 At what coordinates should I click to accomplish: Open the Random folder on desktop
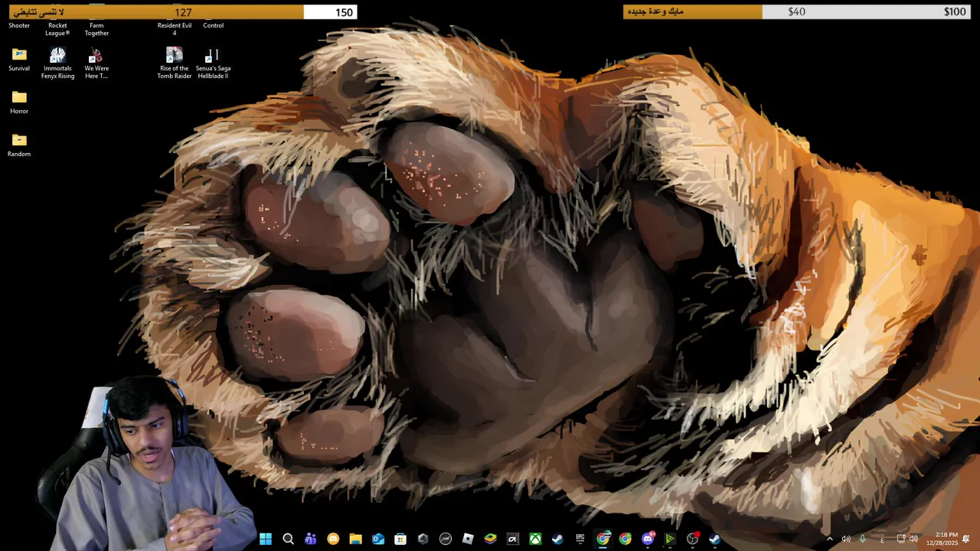(x=19, y=145)
